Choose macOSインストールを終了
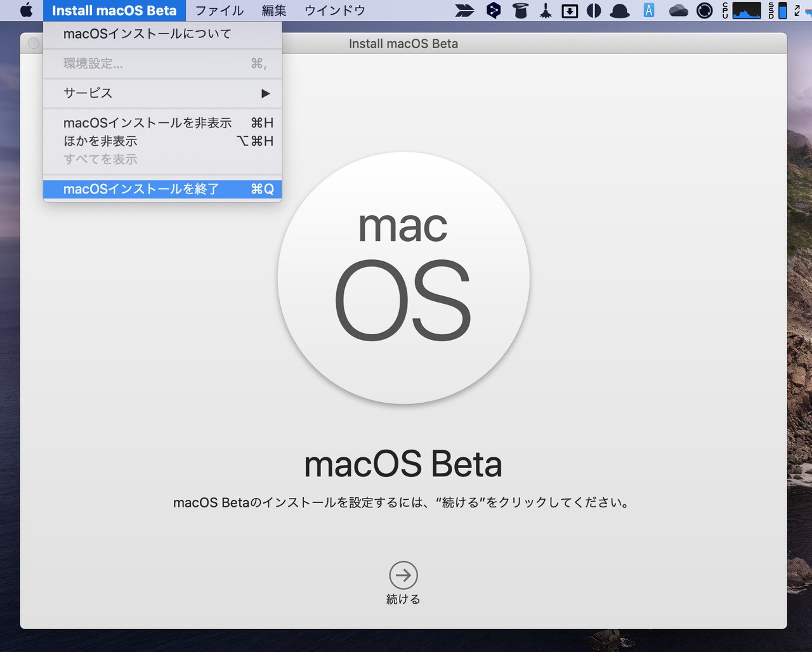812x652 pixels. pyautogui.click(x=162, y=189)
